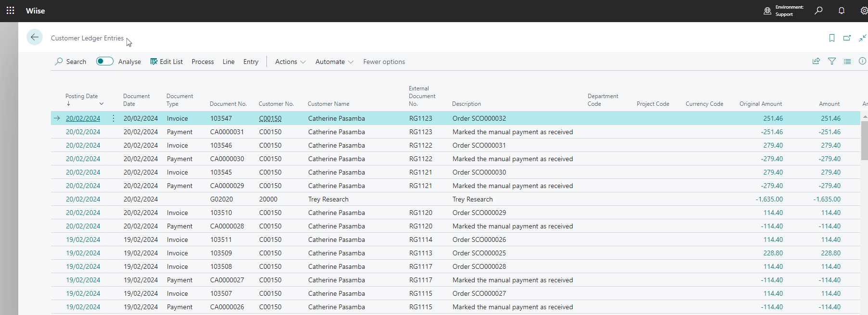Screen dimensions: 868x315
Task: Open the app launcher waffle menu
Action: pyautogui.click(x=10, y=11)
